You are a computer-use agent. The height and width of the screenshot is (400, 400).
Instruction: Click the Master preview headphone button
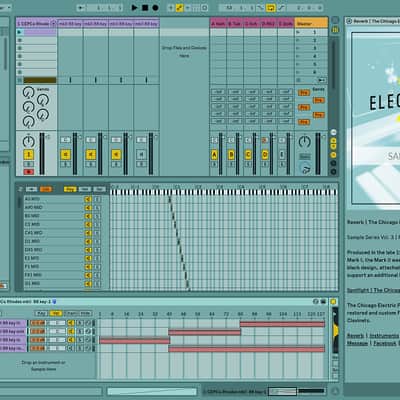[x=305, y=168]
